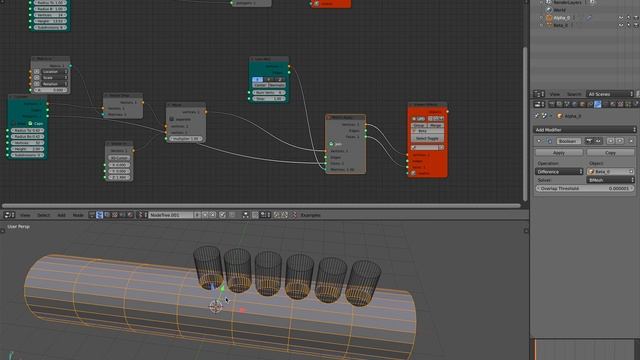Expand the Beta_0 tree item in outliner
The width and height of the screenshot is (640, 360).
(x=542, y=25)
